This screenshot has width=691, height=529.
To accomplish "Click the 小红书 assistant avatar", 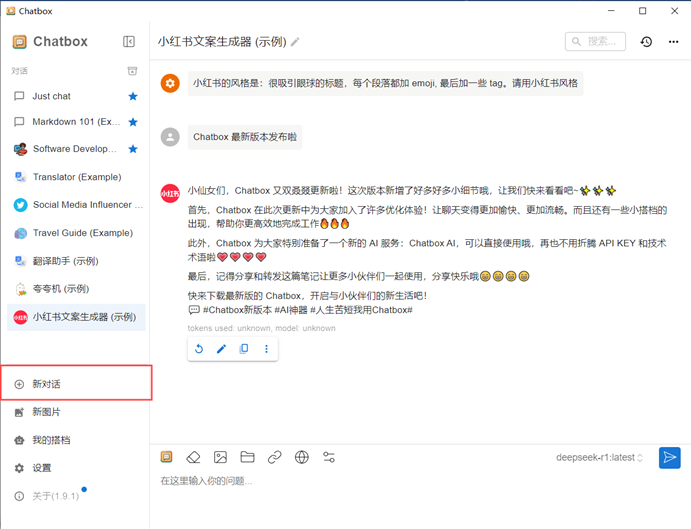I will 170,193.
